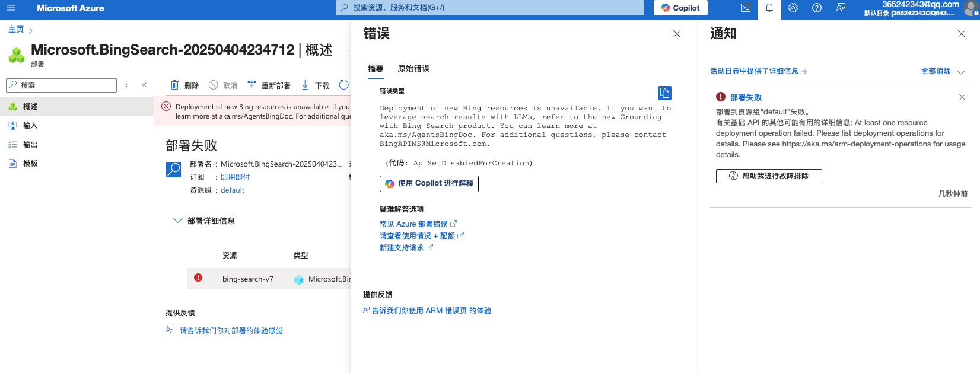Click the 取消 toolbar button

point(223,85)
